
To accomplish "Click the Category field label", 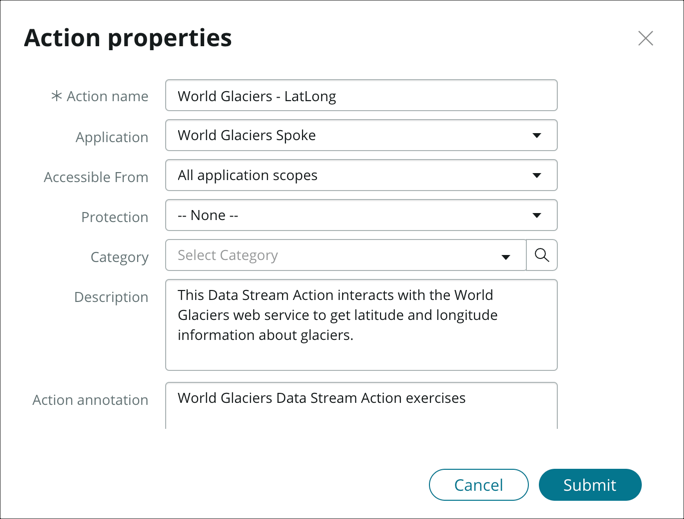I will point(120,257).
